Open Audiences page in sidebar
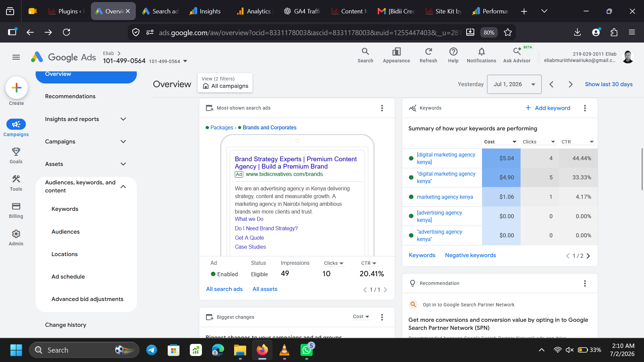The height and width of the screenshot is (362, 644). pos(65,232)
